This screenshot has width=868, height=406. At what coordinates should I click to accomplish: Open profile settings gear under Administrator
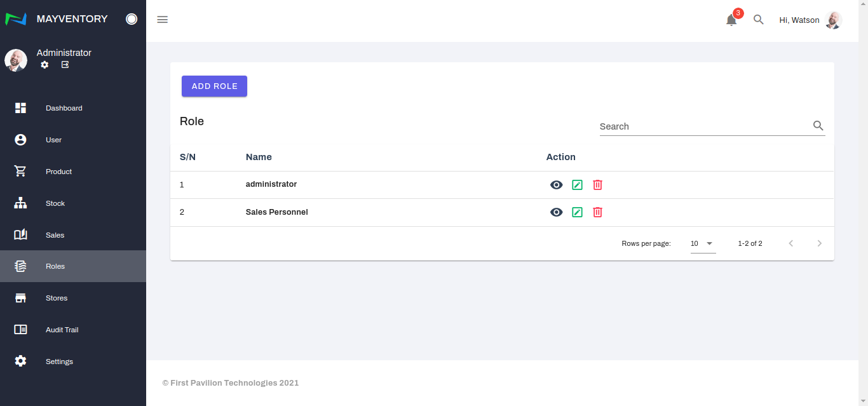click(x=44, y=65)
